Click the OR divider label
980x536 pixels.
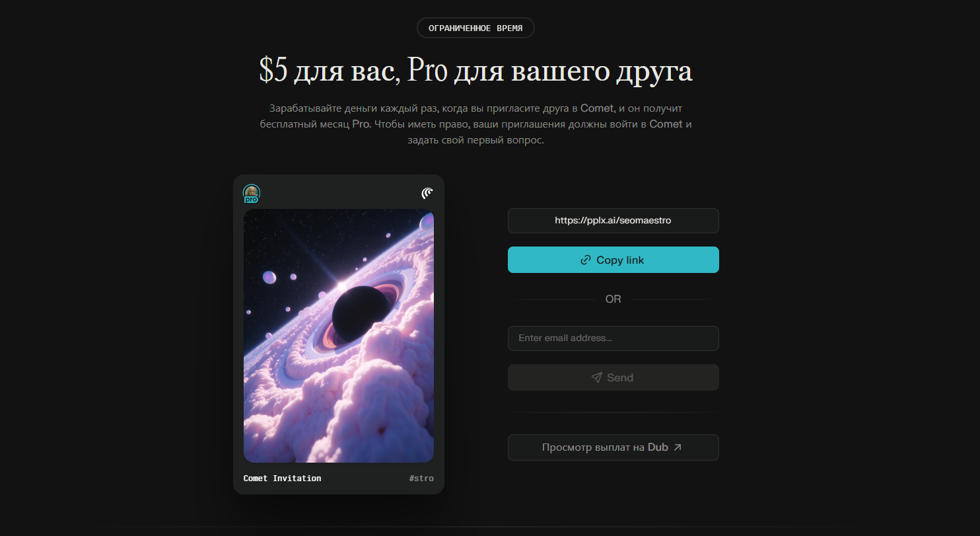(x=613, y=299)
